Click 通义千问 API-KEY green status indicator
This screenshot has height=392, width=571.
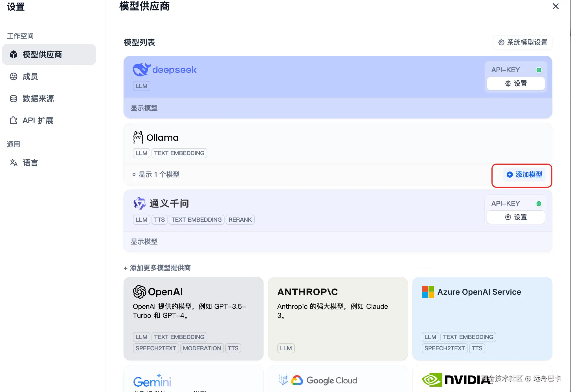(x=539, y=204)
